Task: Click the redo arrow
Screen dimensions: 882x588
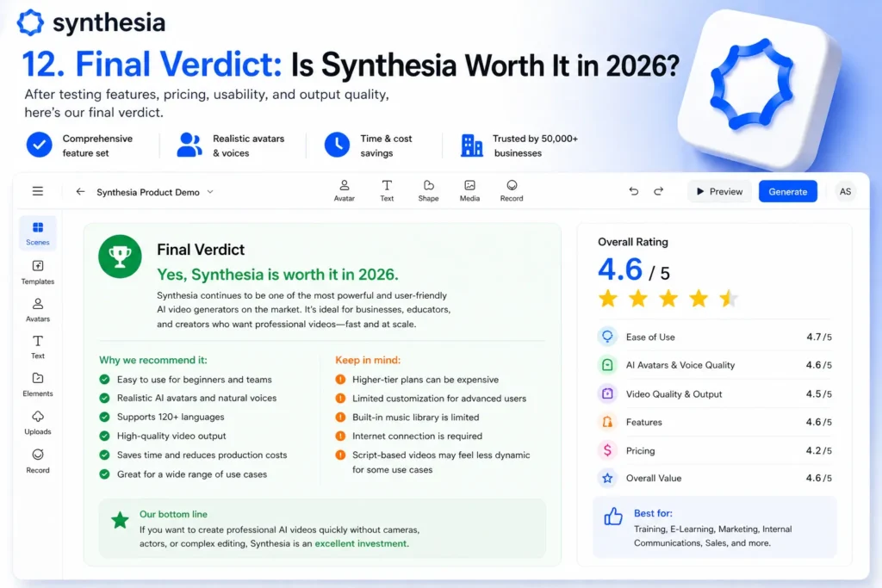Action: [x=659, y=191]
